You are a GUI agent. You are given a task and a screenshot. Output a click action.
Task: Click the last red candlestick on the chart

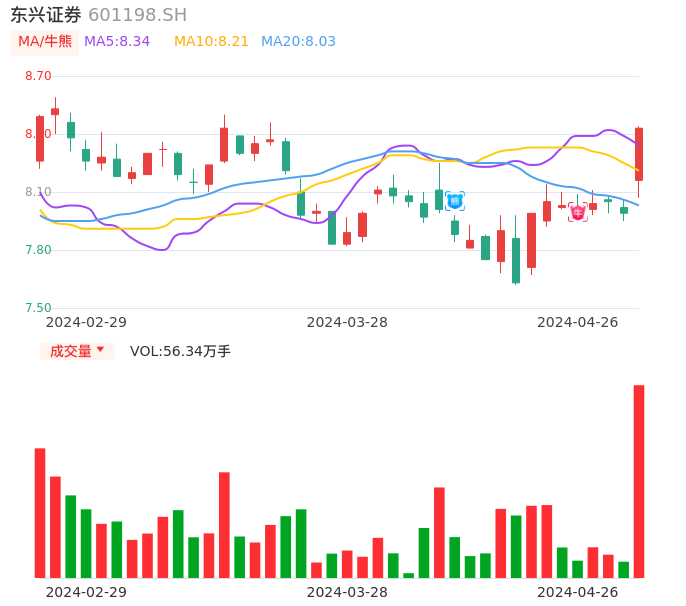639,154
